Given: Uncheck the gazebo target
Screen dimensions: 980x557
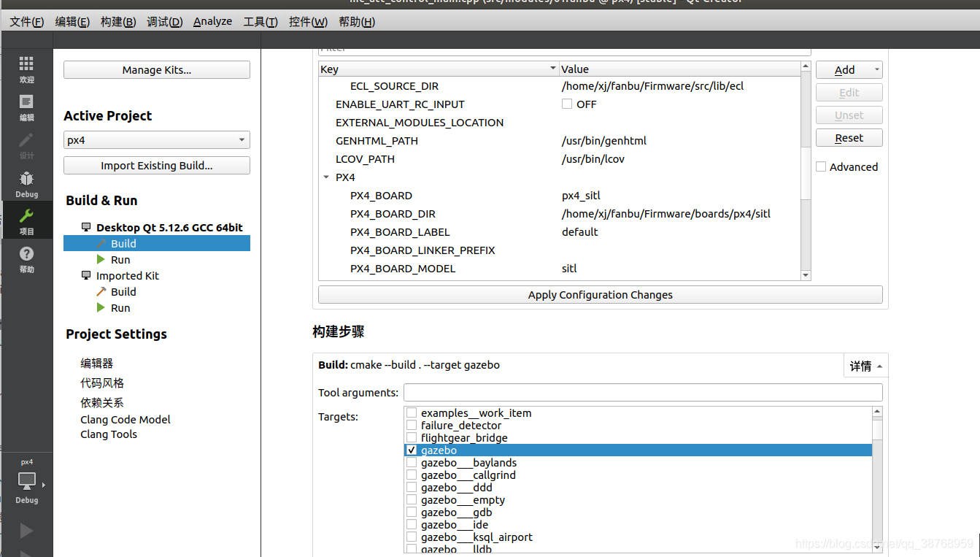Looking at the screenshot, I should 412,450.
